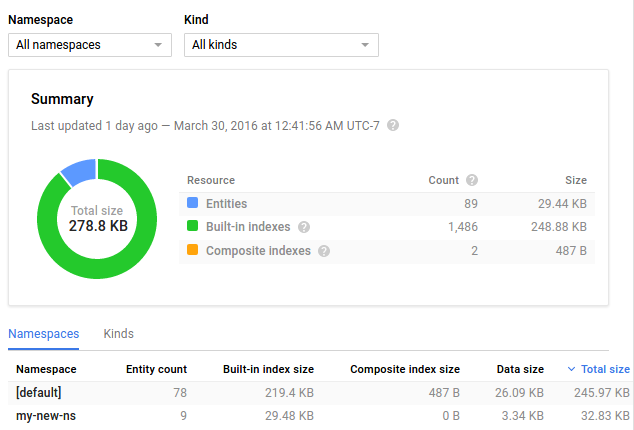Click help icon next to Composite indexes
The image size is (634, 430).
tap(324, 251)
